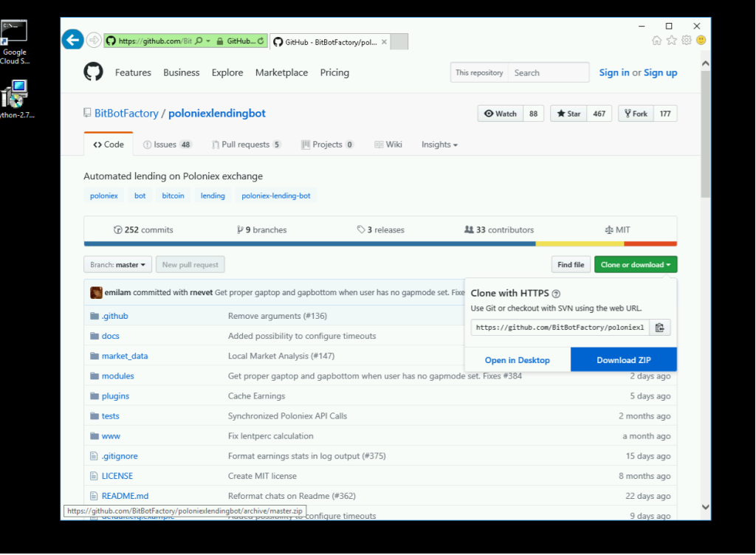Toggle the Clone or download dropdown
Viewport: 756px width, 555px height.
click(636, 265)
